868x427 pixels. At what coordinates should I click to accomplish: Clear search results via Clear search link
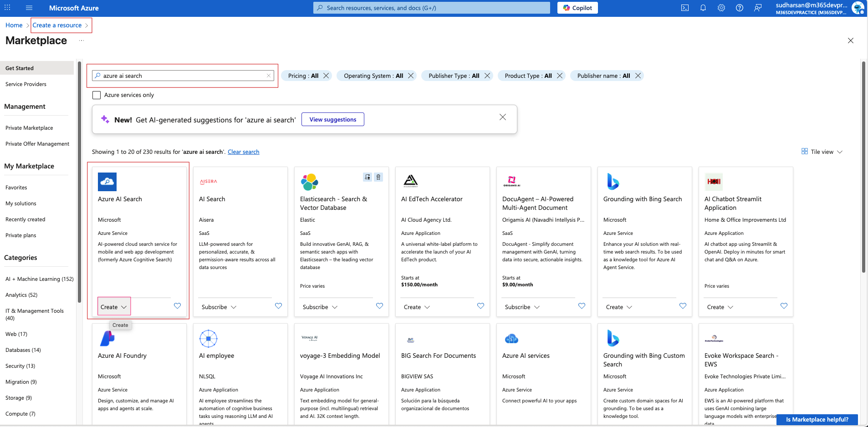pyautogui.click(x=243, y=152)
